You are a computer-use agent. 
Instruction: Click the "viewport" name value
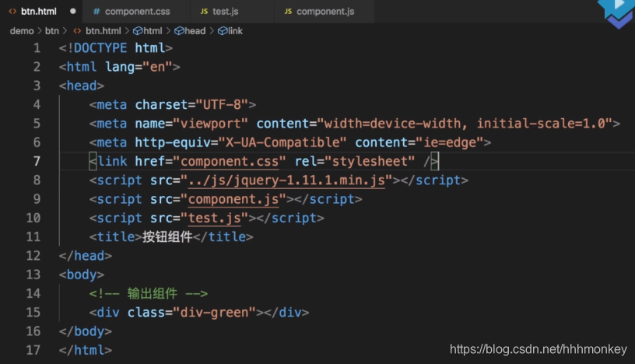(x=210, y=124)
